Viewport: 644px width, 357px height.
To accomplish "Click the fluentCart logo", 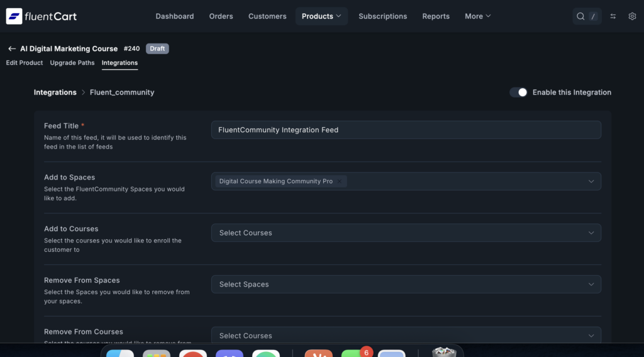I will (x=41, y=16).
